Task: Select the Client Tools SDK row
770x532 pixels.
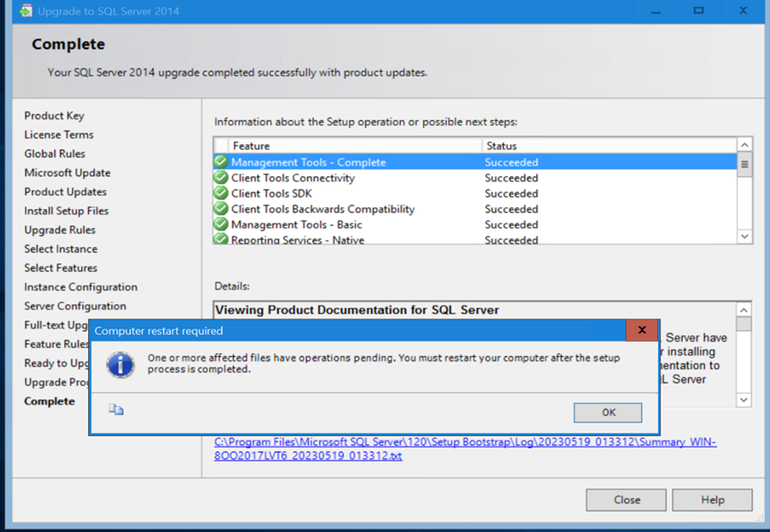Action: point(474,193)
